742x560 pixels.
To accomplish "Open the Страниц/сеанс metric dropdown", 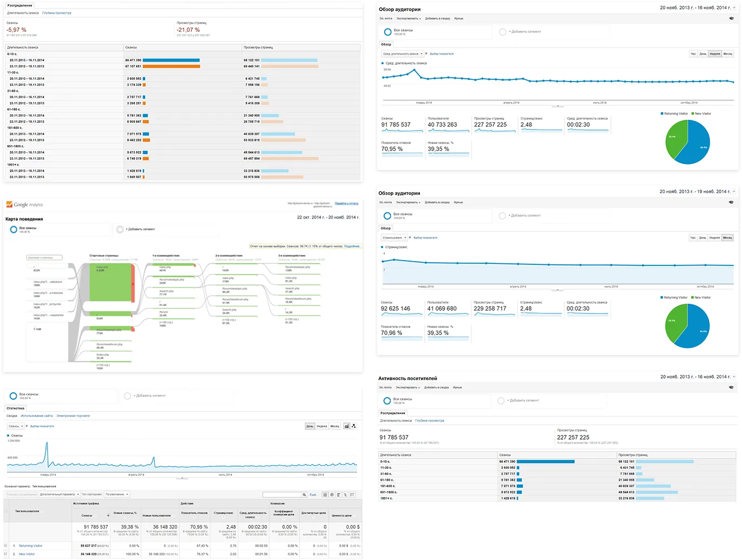I will [396, 237].
